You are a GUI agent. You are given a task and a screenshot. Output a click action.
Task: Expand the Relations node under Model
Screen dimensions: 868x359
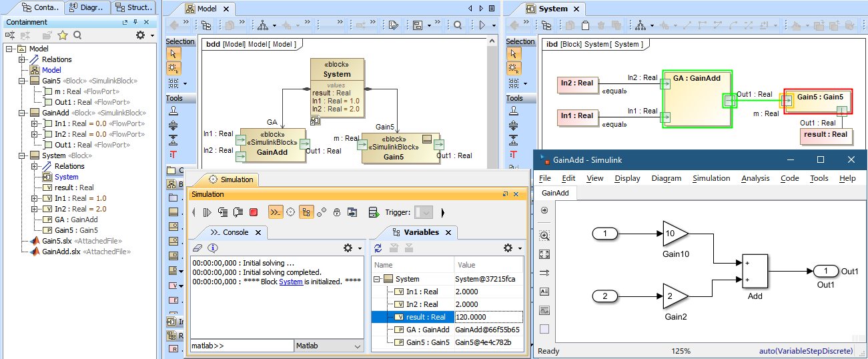click(22, 59)
